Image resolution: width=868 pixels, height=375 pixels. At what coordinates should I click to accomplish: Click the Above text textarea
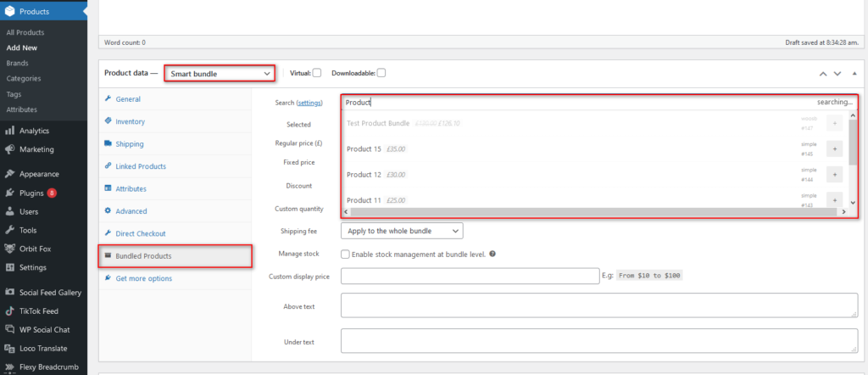pyautogui.click(x=599, y=305)
